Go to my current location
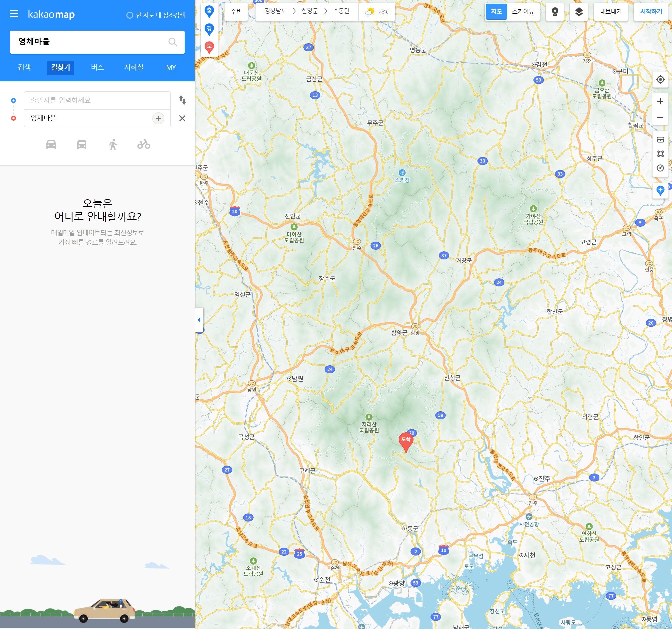The width and height of the screenshot is (672, 629). [660, 80]
